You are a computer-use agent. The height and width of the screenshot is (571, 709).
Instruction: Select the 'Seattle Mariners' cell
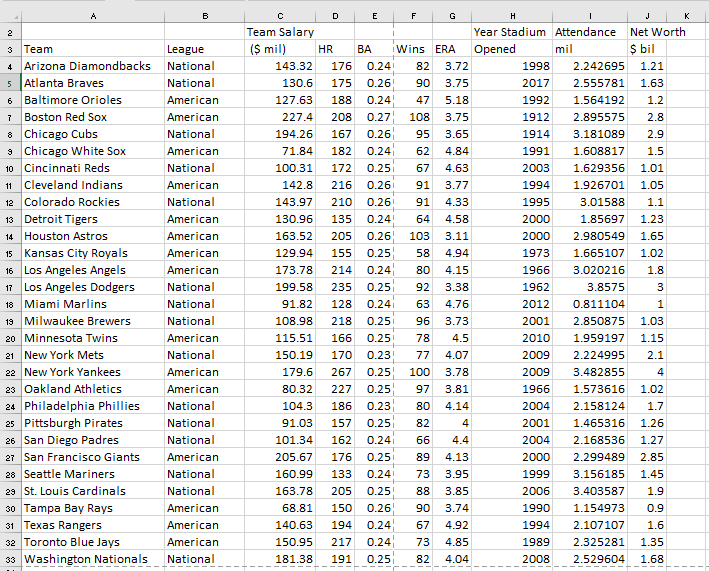pos(93,474)
